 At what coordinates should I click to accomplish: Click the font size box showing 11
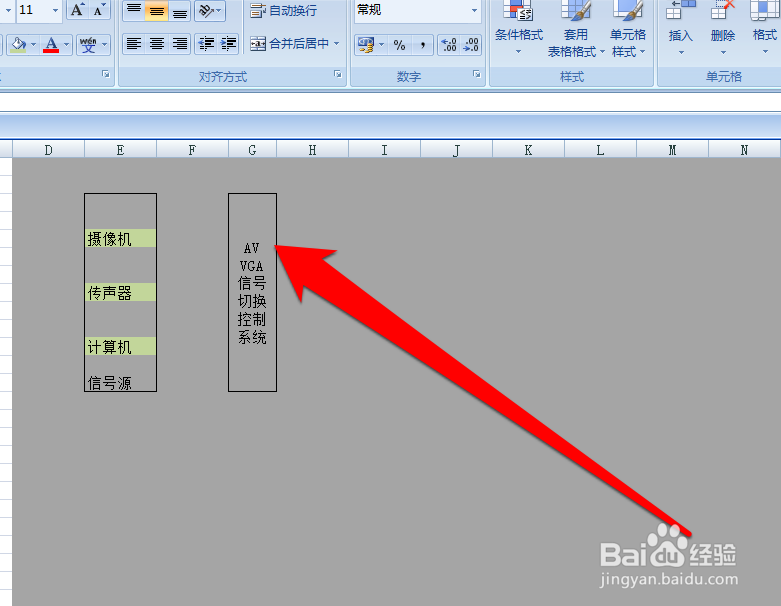(x=33, y=10)
